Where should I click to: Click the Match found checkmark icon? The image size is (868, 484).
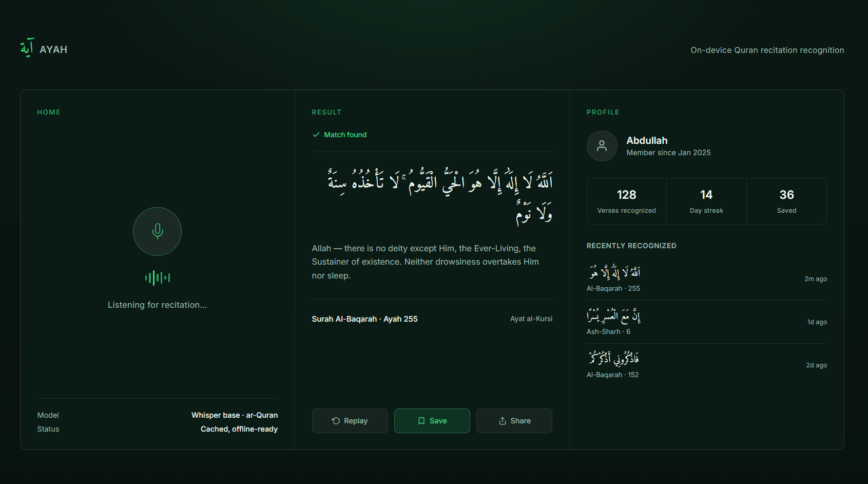coord(316,135)
